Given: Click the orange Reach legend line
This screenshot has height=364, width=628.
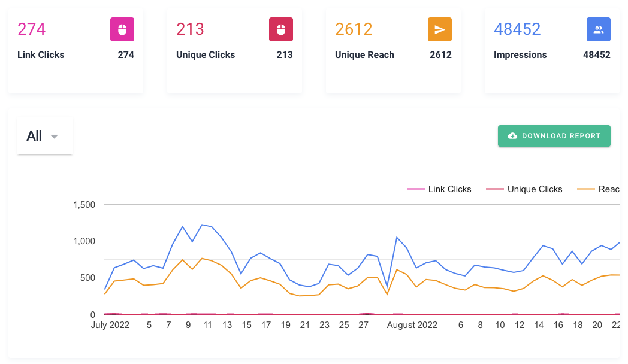Looking at the screenshot, I should [x=585, y=189].
